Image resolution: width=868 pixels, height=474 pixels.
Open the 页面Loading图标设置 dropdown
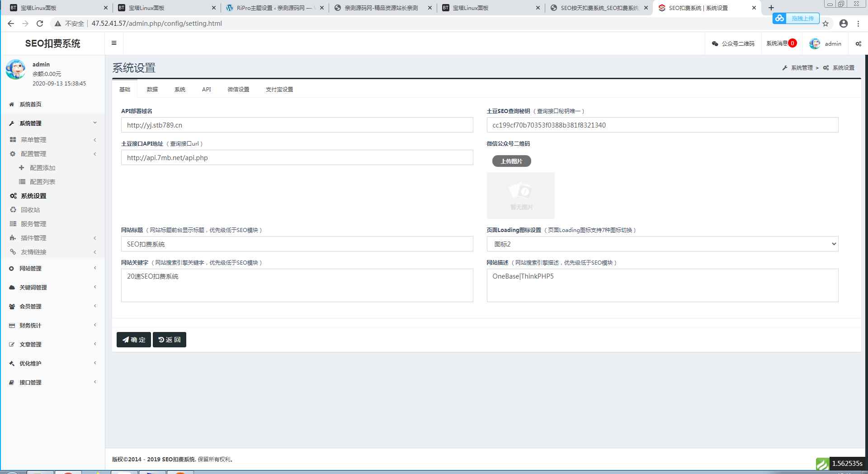(662, 244)
